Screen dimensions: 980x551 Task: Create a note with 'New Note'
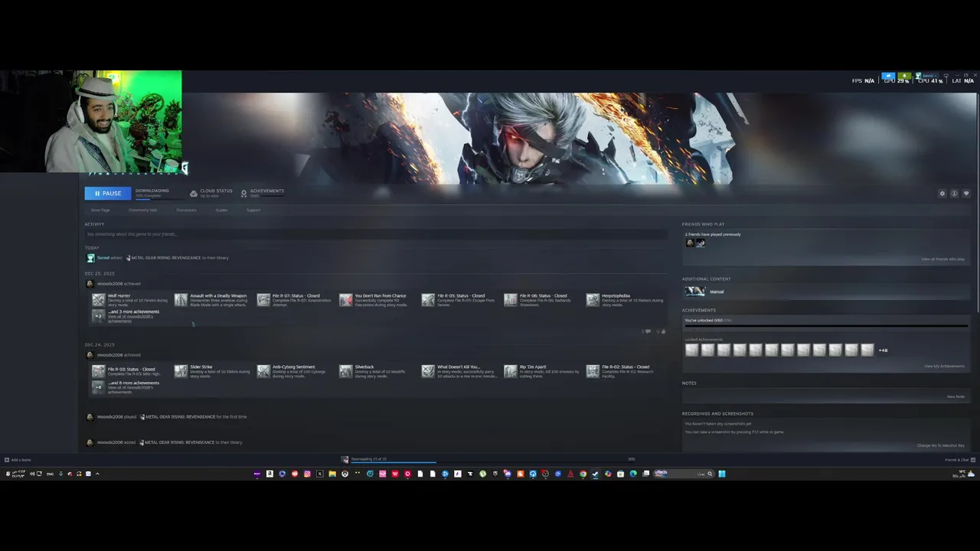955,397
